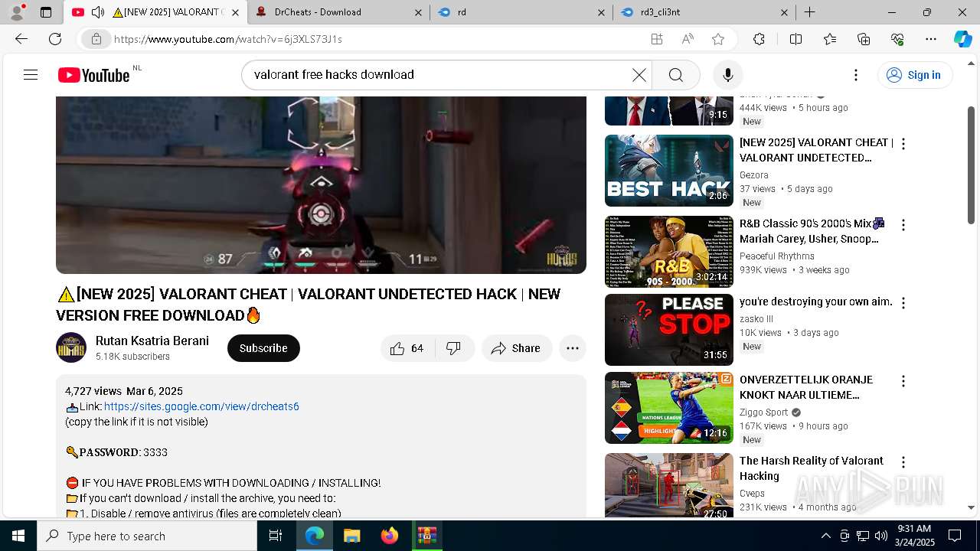Open Edge Settings and more menu
Image resolution: width=980 pixels, height=551 pixels.
coord(931,39)
